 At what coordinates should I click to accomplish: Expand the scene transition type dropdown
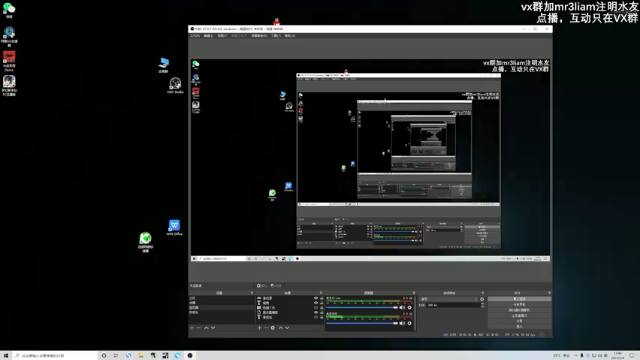pyautogui.click(x=449, y=299)
